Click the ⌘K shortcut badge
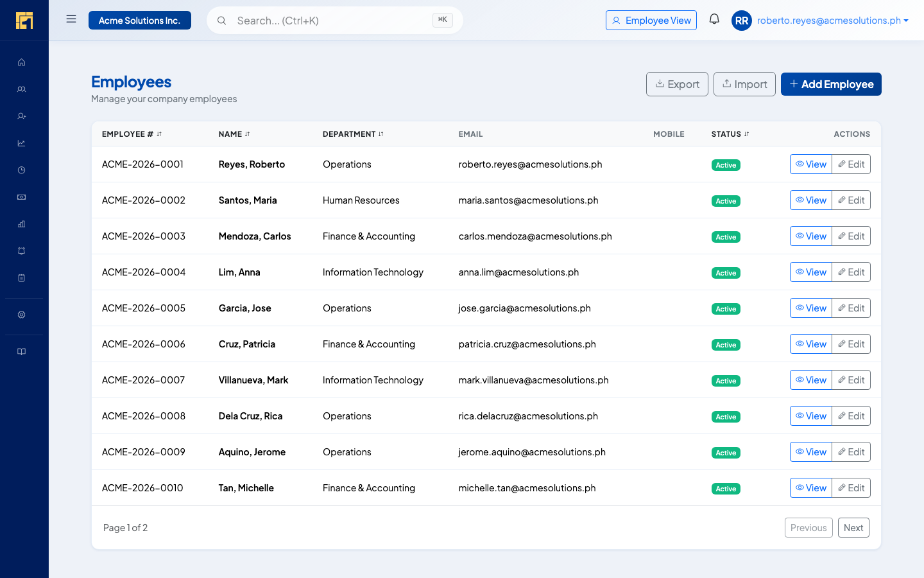Image resolution: width=924 pixels, height=578 pixels. pyautogui.click(x=443, y=20)
